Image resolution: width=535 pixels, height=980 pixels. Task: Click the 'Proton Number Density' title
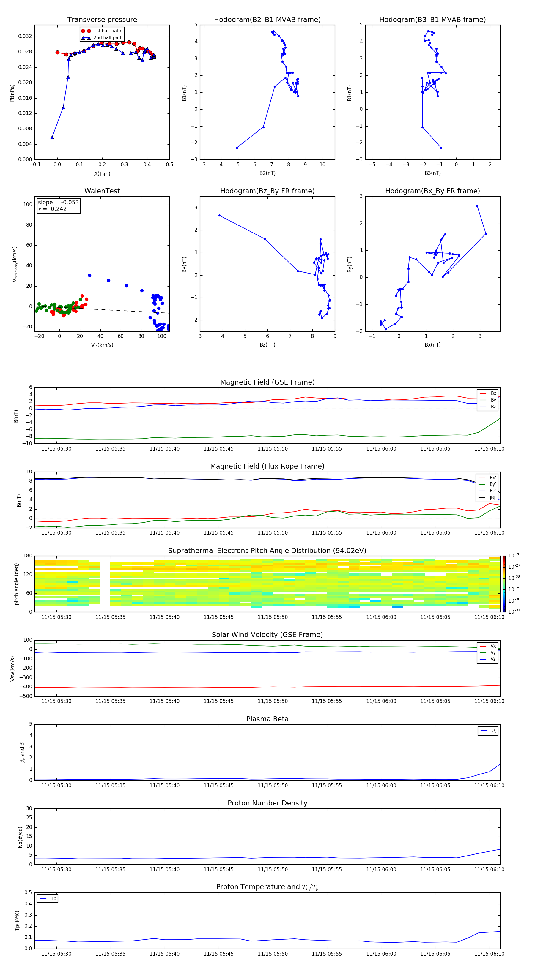[x=267, y=803]
